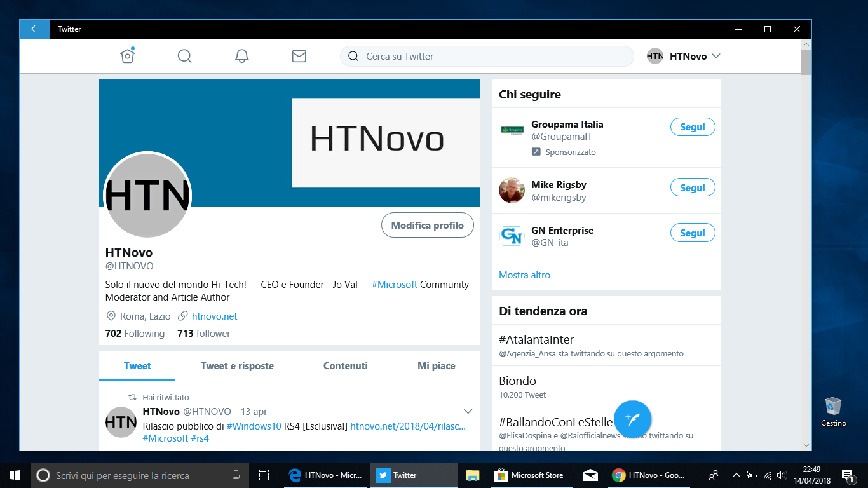Open the Action Center notification icon

click(848, 475)
